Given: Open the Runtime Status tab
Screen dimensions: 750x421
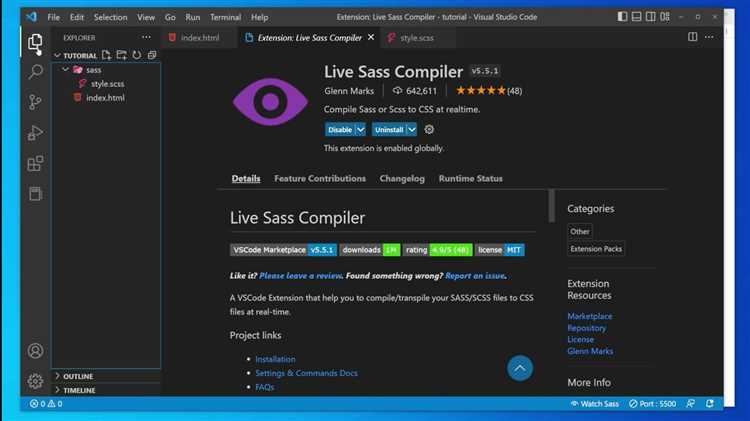Looking at the screenshot, I should pos(471,178).
